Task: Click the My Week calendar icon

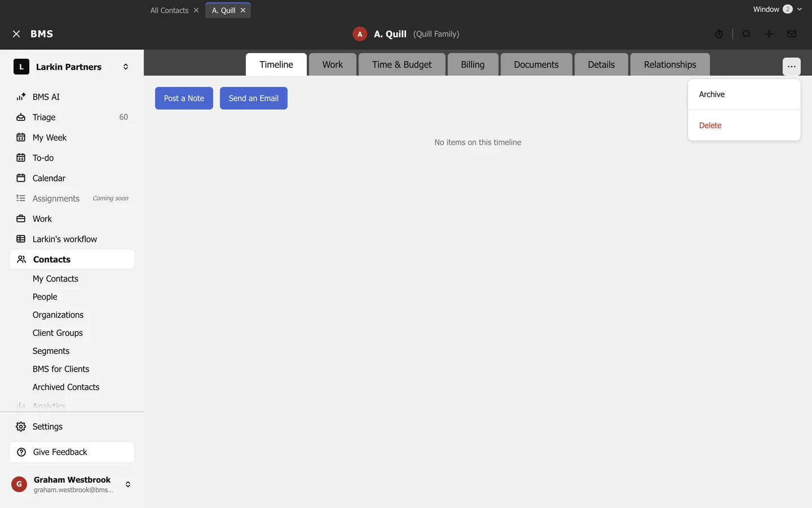Action: tap(21, 137)
